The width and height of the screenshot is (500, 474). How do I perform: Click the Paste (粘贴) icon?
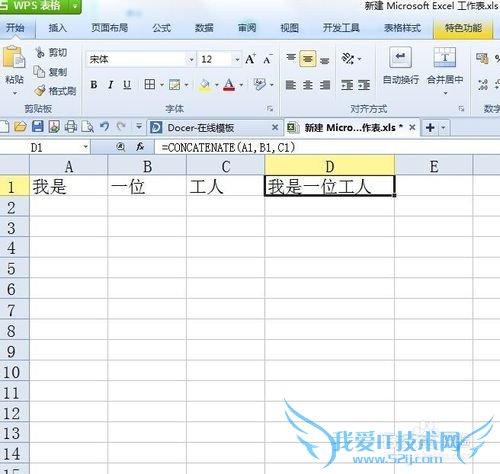click(x=13, y=57)
